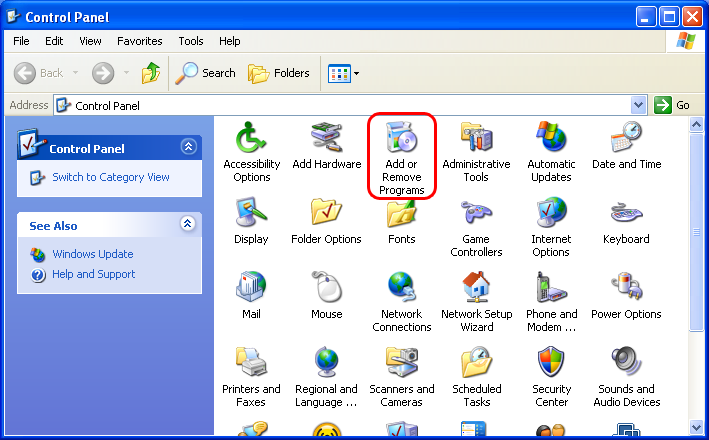Click the vertical scrollbar thumb
The height and width of the screenshot is (440, 709).
tap(696, 232)
